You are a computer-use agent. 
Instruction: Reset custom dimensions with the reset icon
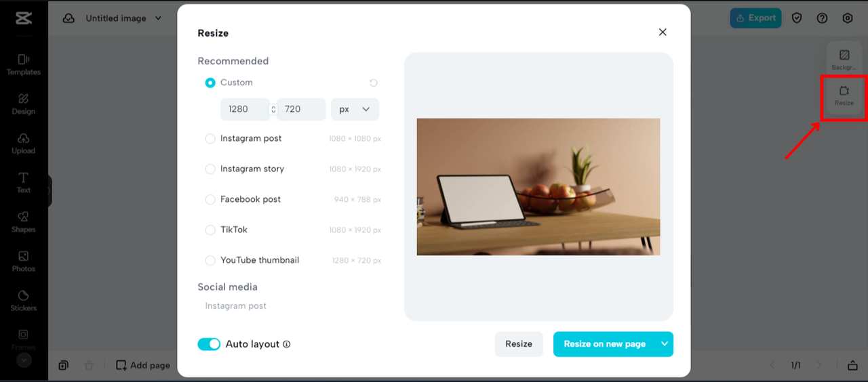(x=373, y=83)
